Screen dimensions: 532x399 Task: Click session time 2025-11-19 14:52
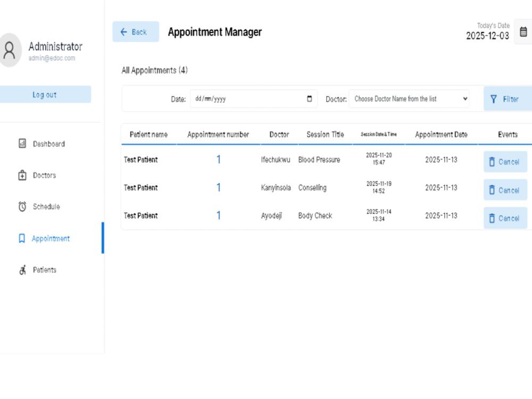379,187
